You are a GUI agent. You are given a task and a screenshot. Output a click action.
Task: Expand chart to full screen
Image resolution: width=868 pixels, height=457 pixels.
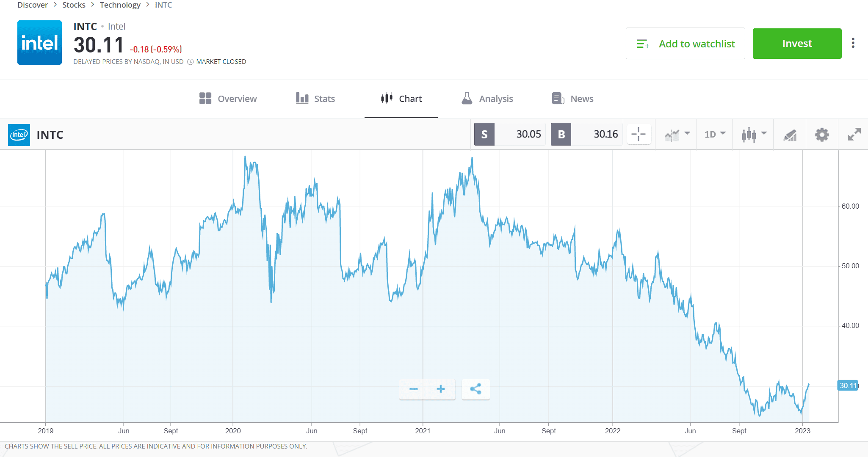click(x=854, y=135)
